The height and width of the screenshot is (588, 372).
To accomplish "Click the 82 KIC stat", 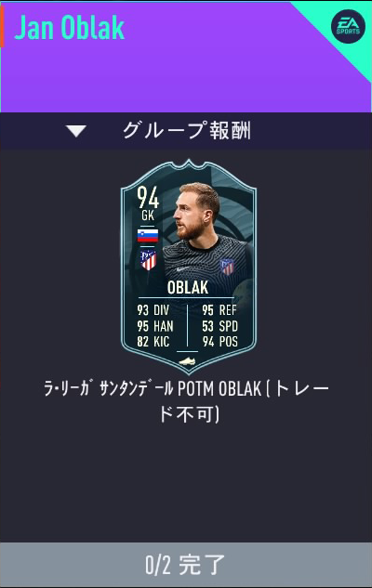I will [x=153, y=342].
